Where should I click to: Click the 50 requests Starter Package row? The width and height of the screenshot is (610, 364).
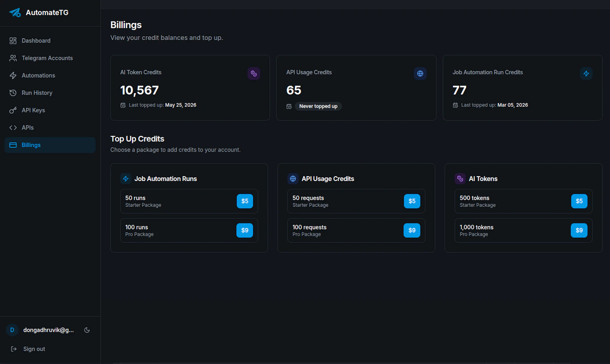point(356,201)
